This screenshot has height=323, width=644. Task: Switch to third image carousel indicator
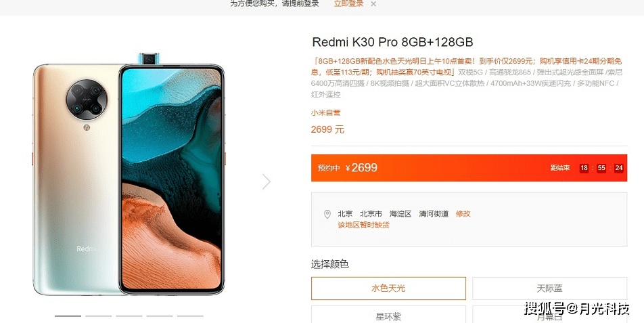click(x=129, y=316)
